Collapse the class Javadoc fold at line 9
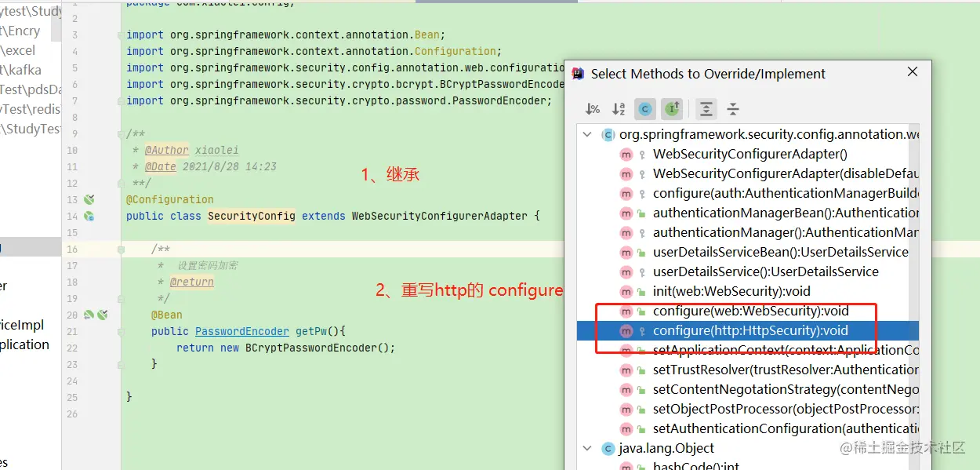The width and height of the screenshot is (980, 470). click(121, 134)
